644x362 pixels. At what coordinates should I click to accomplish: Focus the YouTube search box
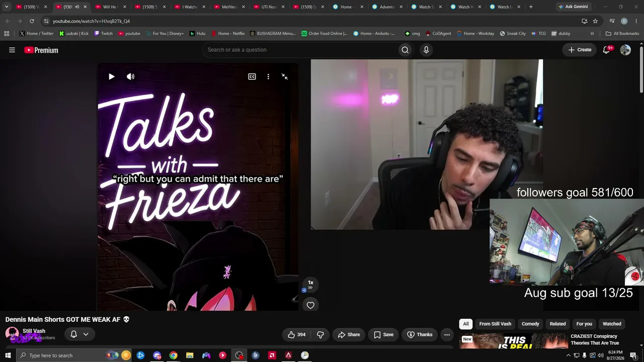coord(299,50)
